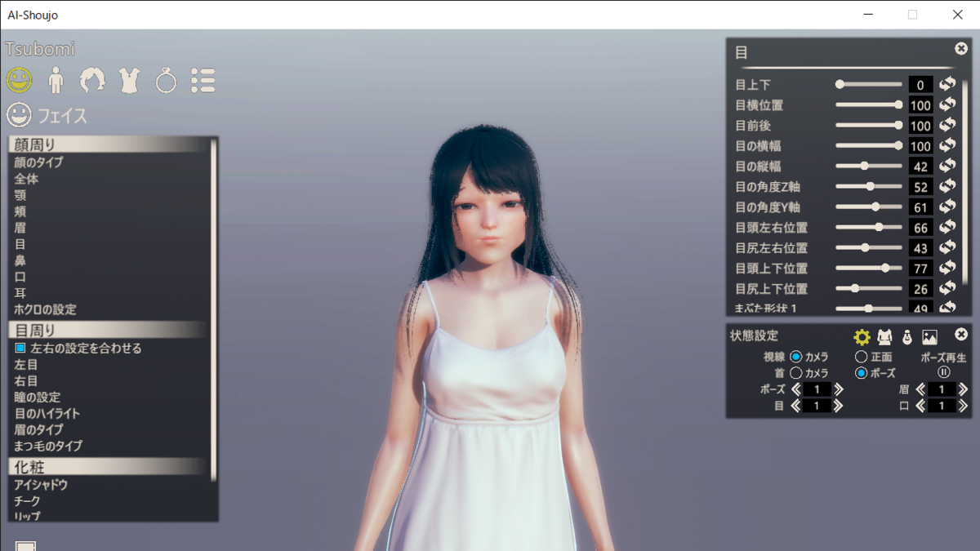Image resolution: width=980 pixels, height=551 pixels.
Task: Toggle 左右の設定を合わせる checkbox
Action: pos(20,348)
